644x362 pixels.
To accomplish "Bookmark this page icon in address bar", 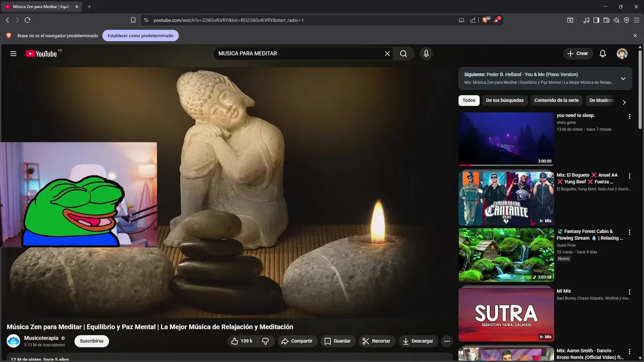I will pos(133,20).
